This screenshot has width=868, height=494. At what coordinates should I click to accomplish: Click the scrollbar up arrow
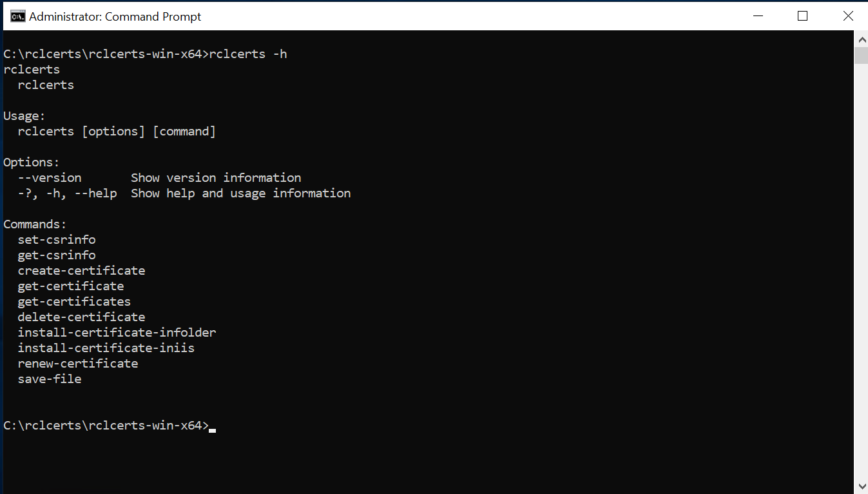pos(861,39)
